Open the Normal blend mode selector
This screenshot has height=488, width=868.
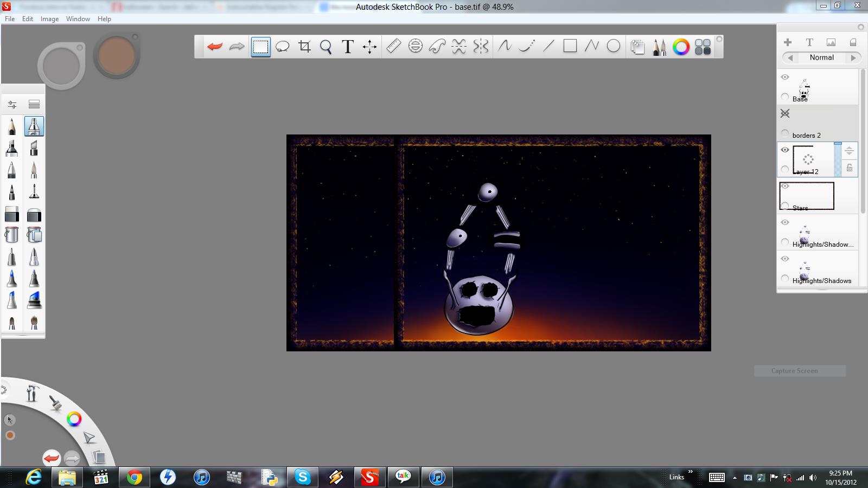click(x=821, y=57)
